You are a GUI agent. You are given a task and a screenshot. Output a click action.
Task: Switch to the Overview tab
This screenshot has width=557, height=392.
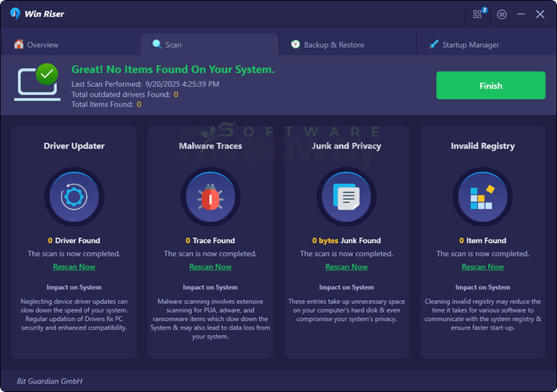tap(71, 44)
